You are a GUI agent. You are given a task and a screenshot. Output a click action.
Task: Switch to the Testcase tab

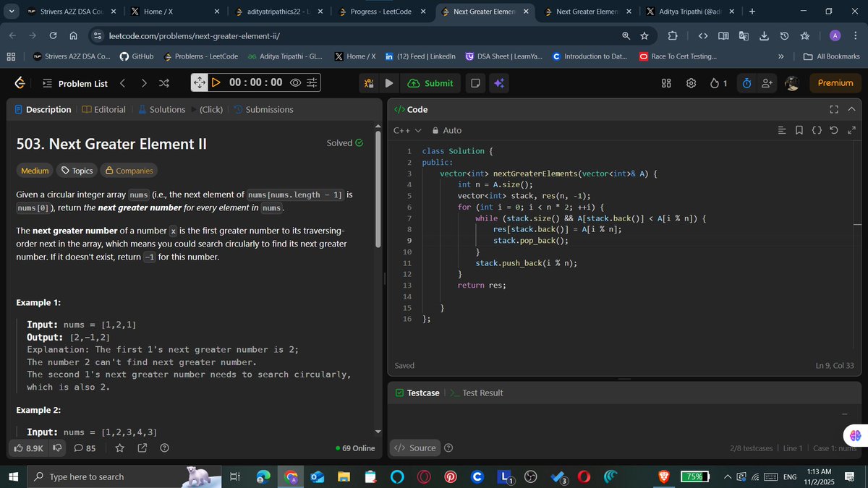417,393
